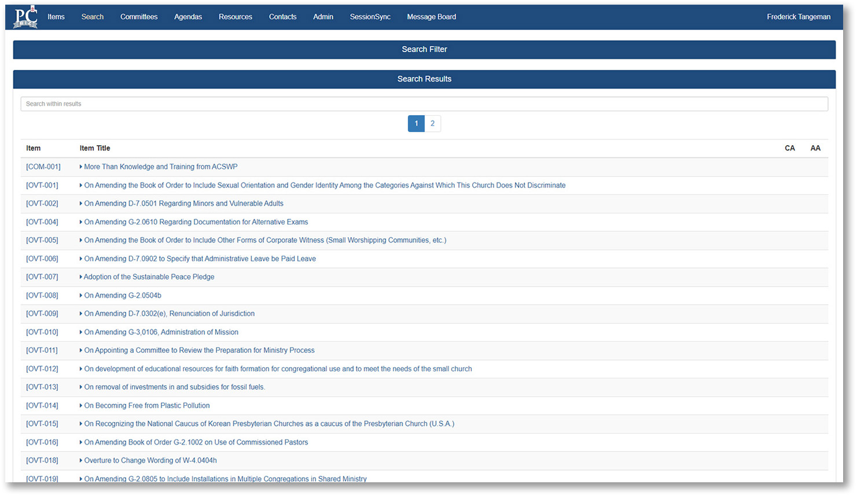868x495 pixels.
Task: Collapse the Search Results panel header
Action: click(x=424, y=79)
